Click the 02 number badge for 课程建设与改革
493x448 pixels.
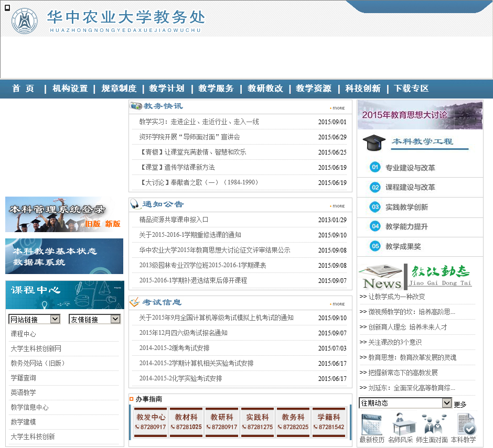point(375,188)
